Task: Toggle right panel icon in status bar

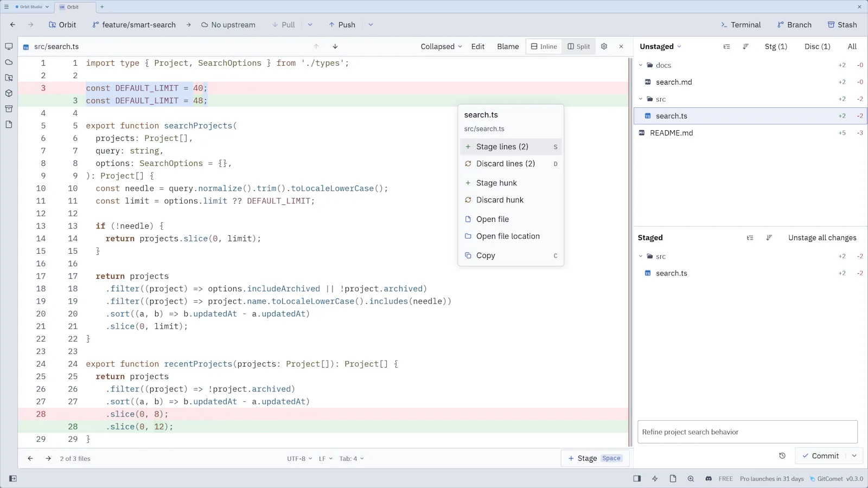Action: 637,479
